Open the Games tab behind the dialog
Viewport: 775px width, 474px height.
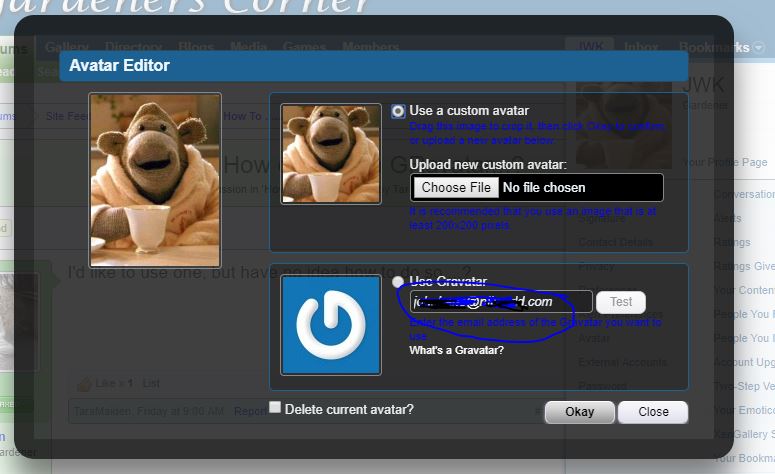click(x=304, y=47)
